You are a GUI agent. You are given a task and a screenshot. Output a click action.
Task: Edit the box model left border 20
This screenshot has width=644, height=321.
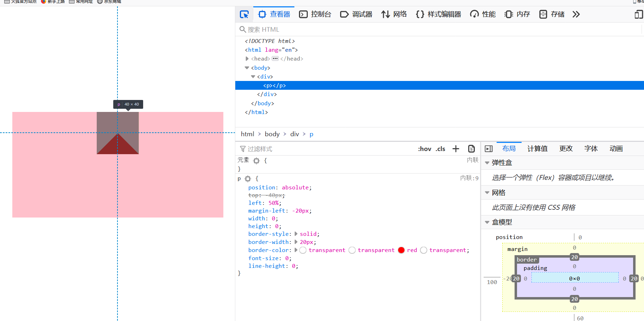(x=516, y=279)
